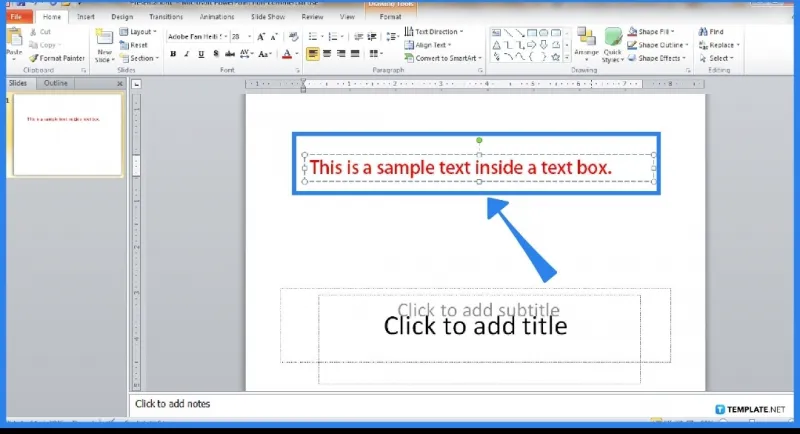
Task: Toggle Strikethrough formatting
Action: pos(230,54)
